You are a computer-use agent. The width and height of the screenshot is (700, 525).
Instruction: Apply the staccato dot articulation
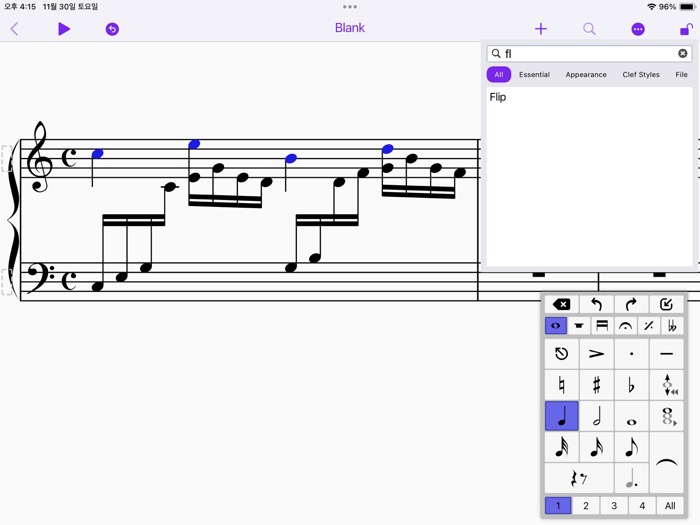[631, 354]
